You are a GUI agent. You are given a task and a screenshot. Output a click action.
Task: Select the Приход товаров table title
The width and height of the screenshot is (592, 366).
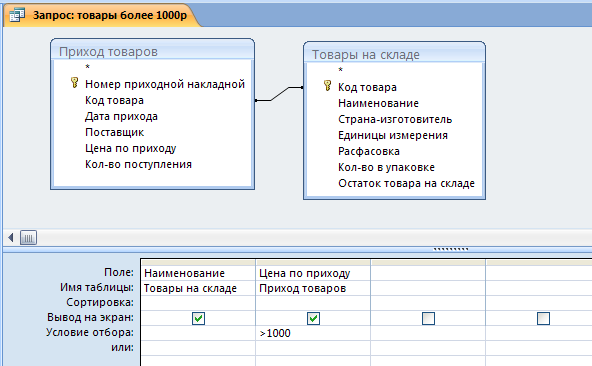(108, 52)
